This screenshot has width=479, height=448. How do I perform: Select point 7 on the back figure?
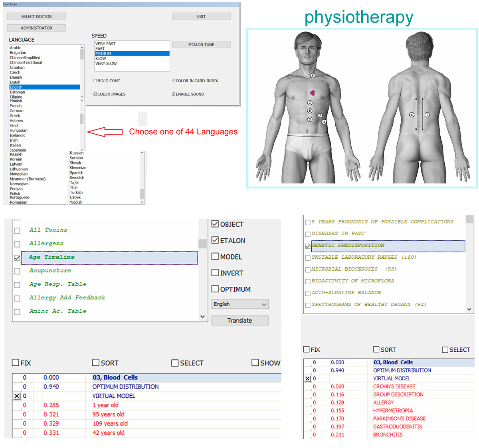427,115
